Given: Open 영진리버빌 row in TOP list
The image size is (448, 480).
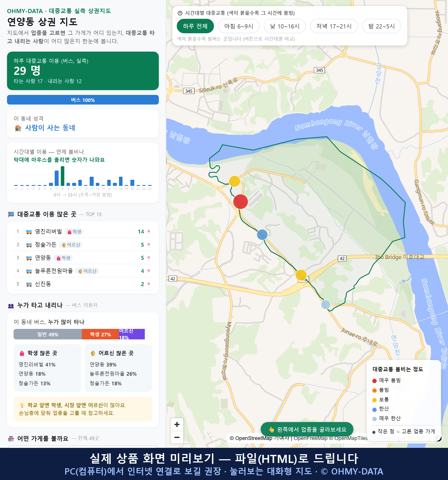Looking at the screenshot, I should click(83, 232).
